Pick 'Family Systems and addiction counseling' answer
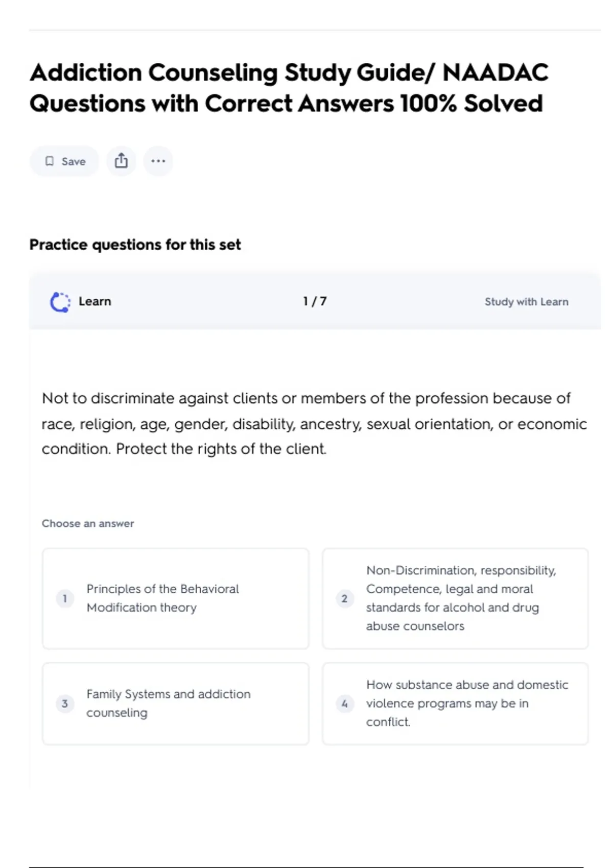613x868 pixels. [x=168, y=704]
